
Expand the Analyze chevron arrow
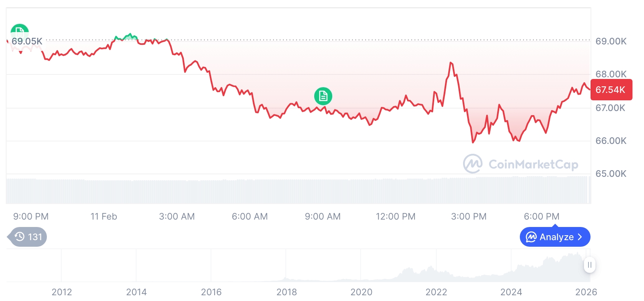click(580, 237)
